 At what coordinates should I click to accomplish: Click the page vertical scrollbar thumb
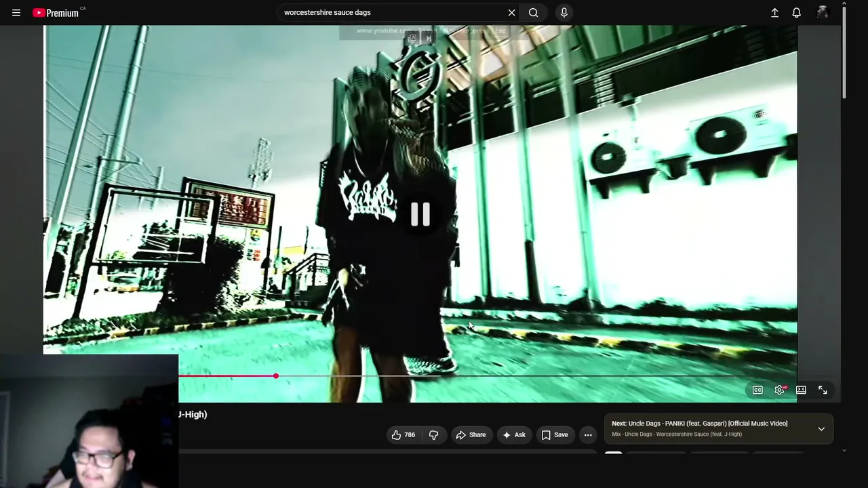coord(844,53)
